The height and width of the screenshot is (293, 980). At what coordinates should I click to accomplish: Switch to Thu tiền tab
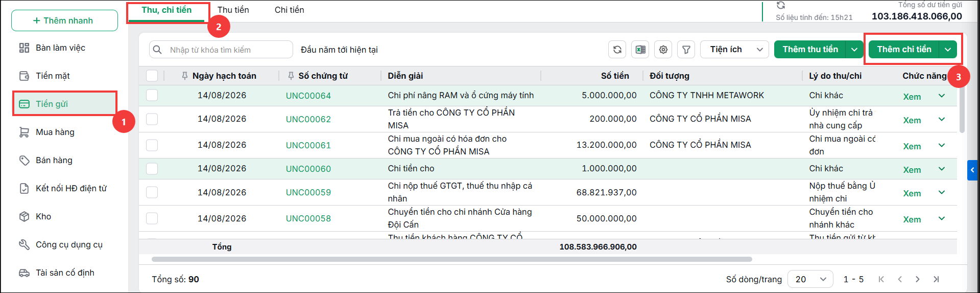tap(233, 10)
